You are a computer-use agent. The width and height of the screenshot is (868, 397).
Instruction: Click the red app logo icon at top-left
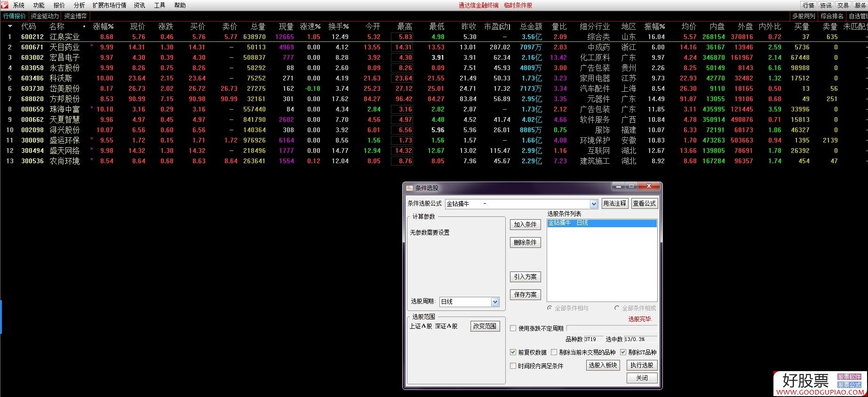[5, 5]
